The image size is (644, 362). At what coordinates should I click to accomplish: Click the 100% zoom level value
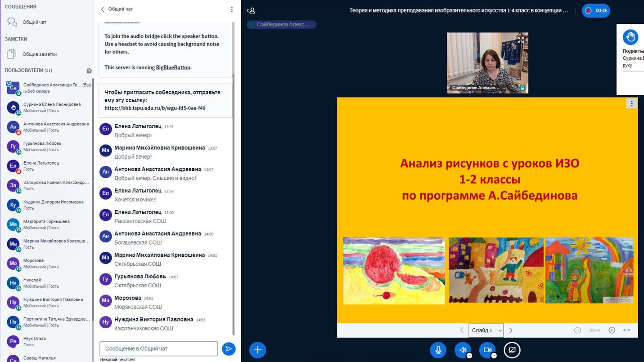pyautogui.click(x=594, y=330)
